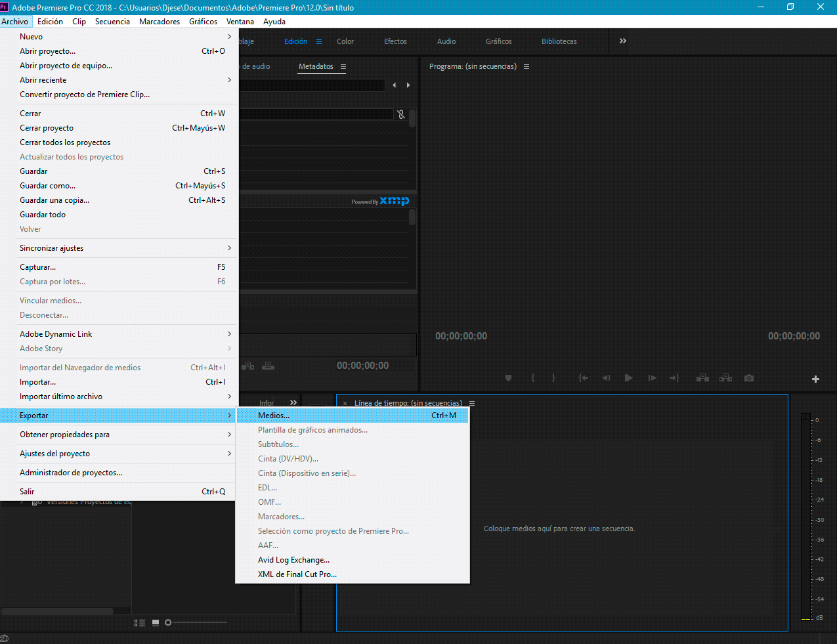Viewport: 837px width, 644px height.
Task: Open the Program monitor button editor plus icon
Action: 815,379
